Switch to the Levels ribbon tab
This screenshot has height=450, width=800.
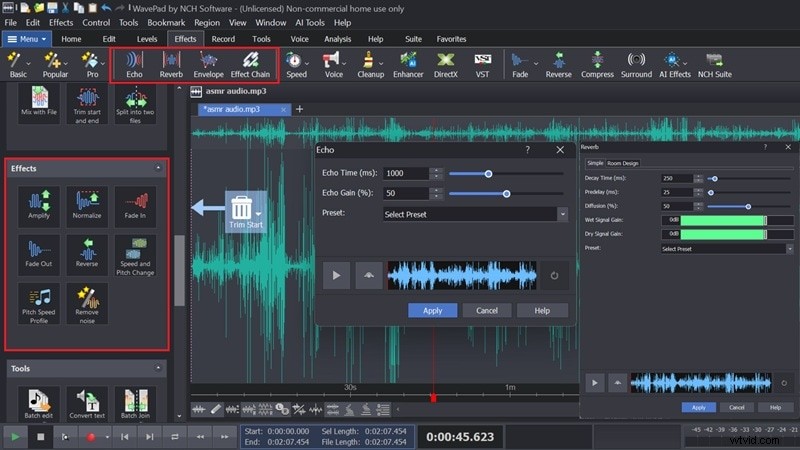[147, 39]
